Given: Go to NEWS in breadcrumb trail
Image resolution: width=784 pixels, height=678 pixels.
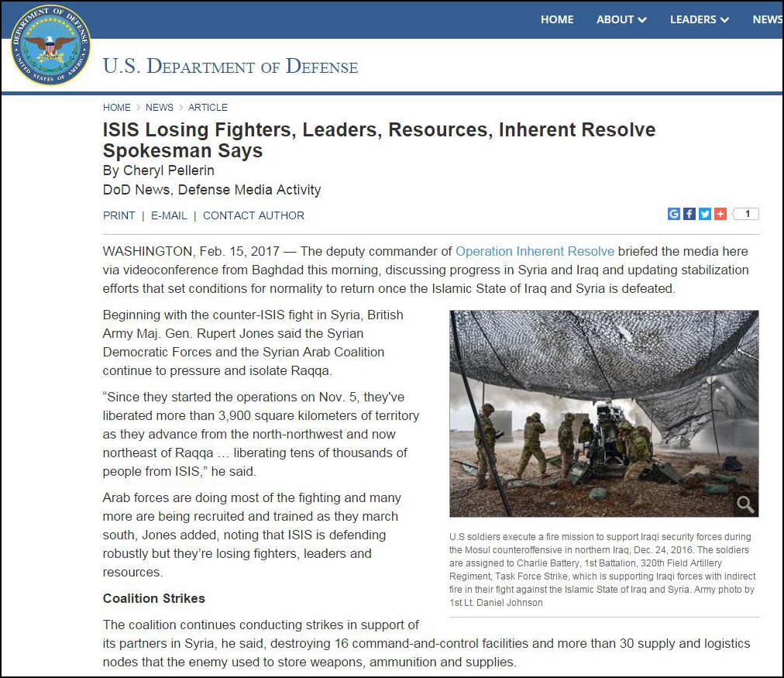Looking at the screenshot, I should click(160, 108).
